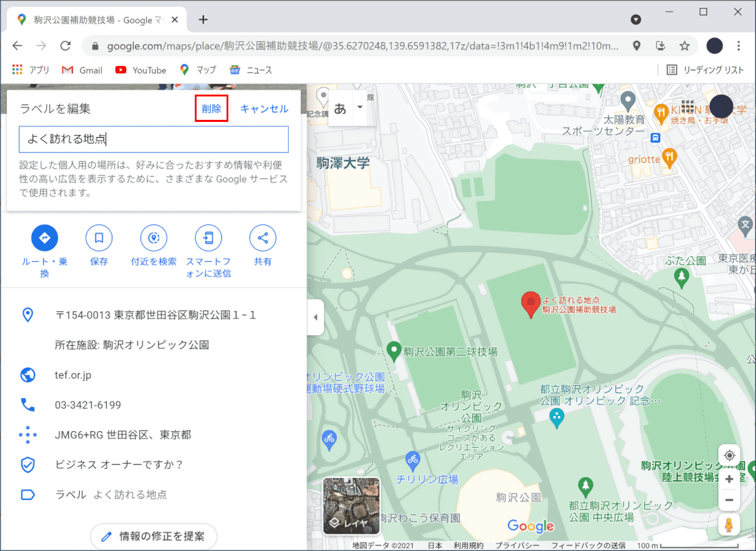Click the address bar URL
This screenshot has width=756, height=551.
362,46
